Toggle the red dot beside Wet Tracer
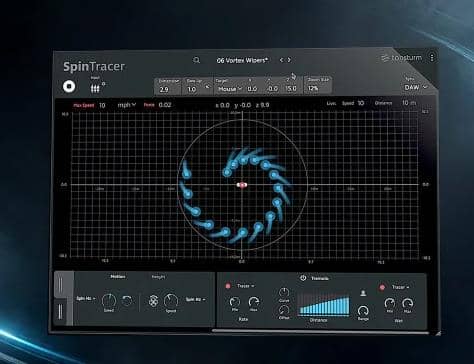 382,287
